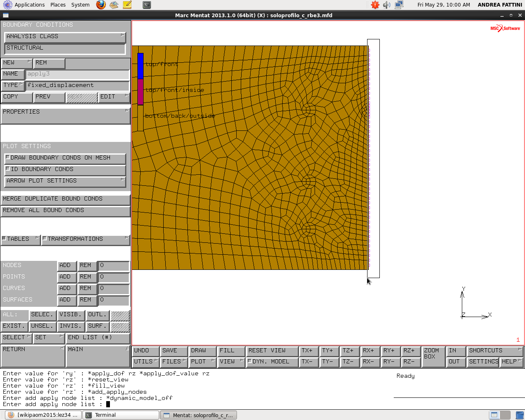Viewport: 525px width, 420px height.
Task: Click the red notification alert icon
Action: tap(375, 5)
